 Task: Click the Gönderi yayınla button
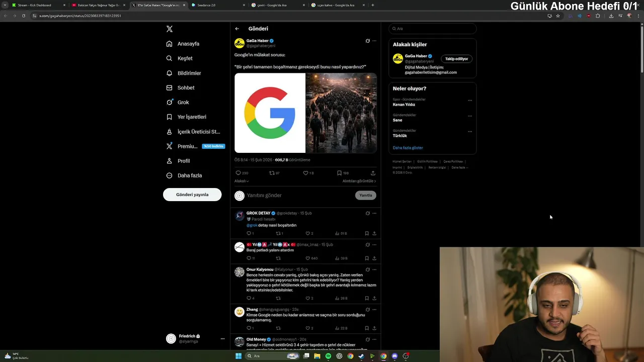pyautogui.click(x=192, y=195)
